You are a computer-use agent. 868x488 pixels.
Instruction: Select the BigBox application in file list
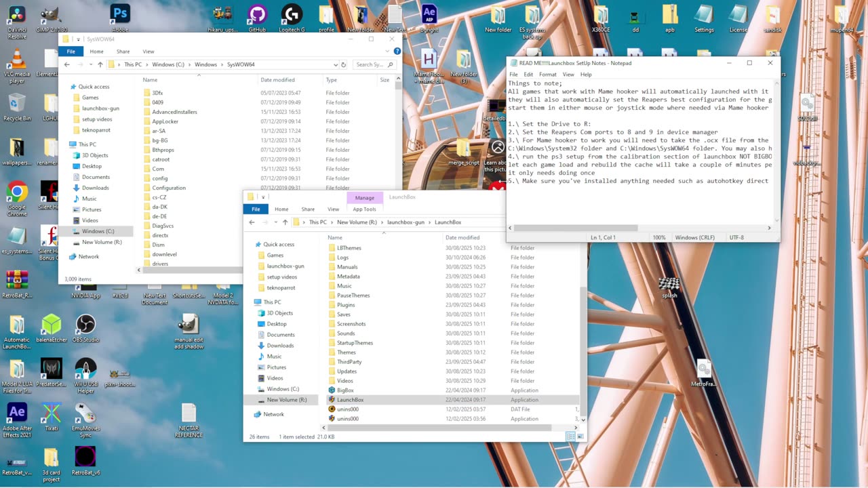(345, 390)
